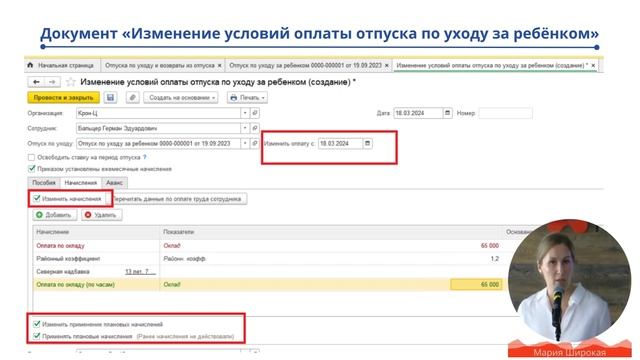Screen dimensions: 640x360
Task: Open Отпуск по уходу reference icon
Action: (x=255, y=143)
